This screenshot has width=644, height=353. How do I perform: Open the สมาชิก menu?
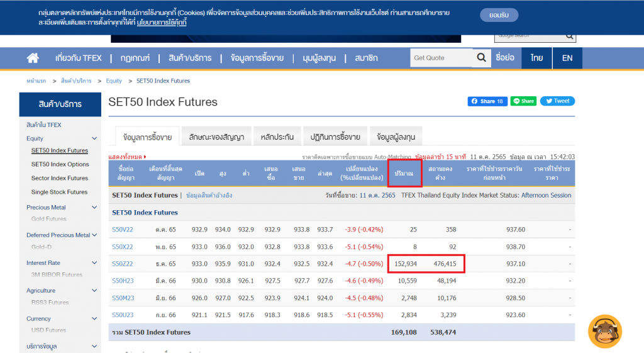click(x=366, y=58)
